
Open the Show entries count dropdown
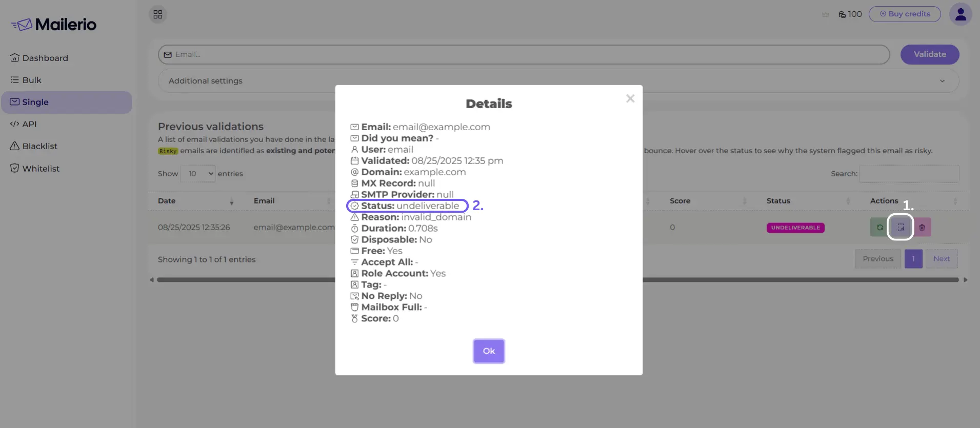(198, 174)
